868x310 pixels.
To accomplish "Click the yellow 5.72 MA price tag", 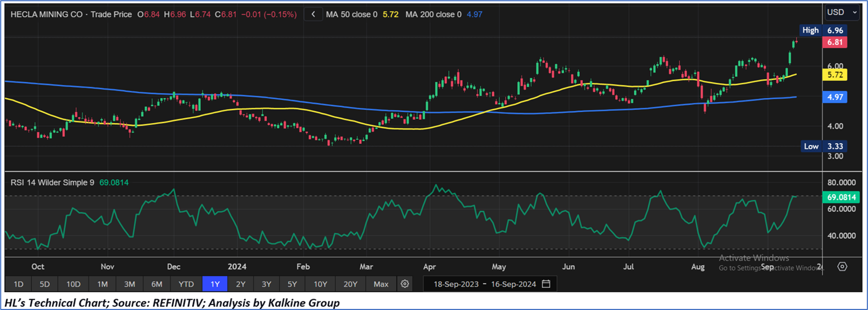I will coord(835,75).
